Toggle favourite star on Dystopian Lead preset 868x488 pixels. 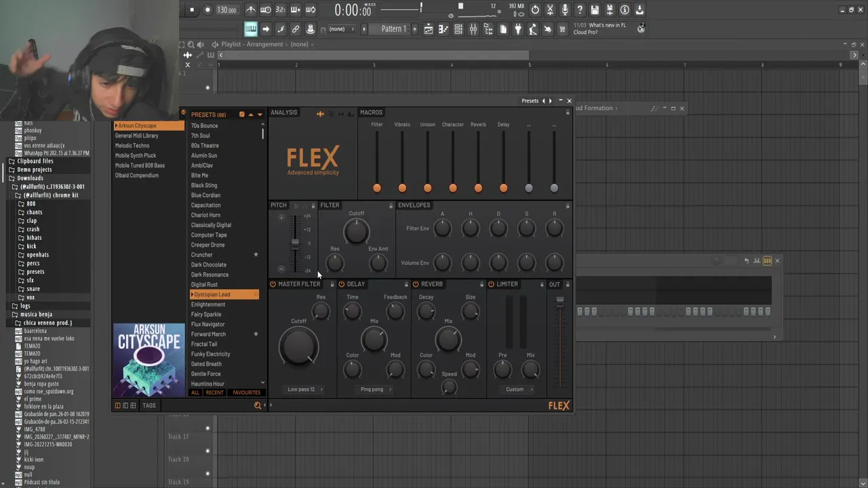coord(256,295)
